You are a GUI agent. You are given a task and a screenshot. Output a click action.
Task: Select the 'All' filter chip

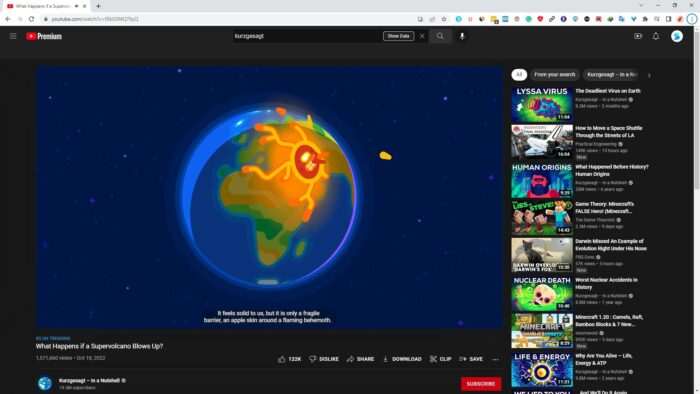519,75
